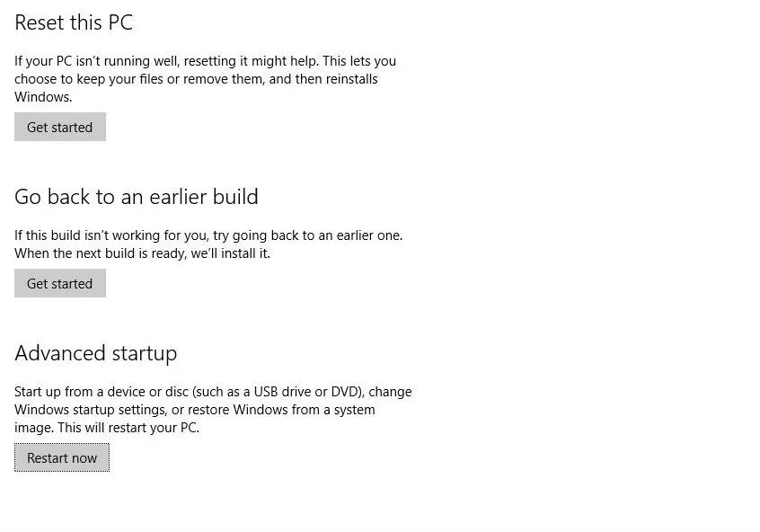Click the line starting "If this build isn't working"
Image resolution: width=760 pixels, height=532 pixels.
208,235
